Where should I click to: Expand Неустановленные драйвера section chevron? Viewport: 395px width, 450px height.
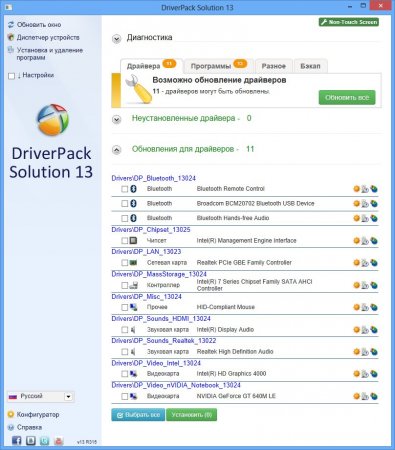[x=116, y=119]
